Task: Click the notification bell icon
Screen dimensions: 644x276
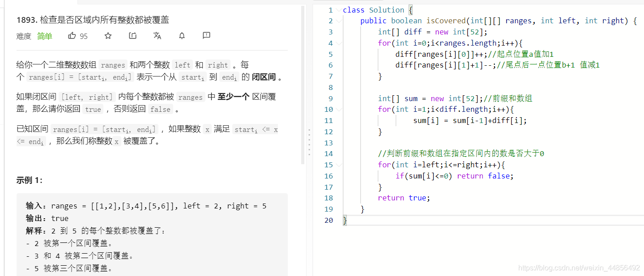Action: coord(182,36)
